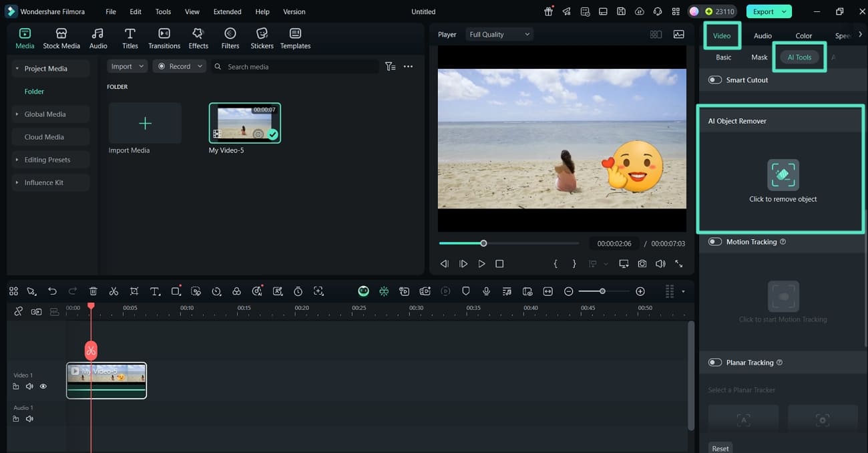Open the Tools menu
868x453 pixels.
(x=163, y=12)
